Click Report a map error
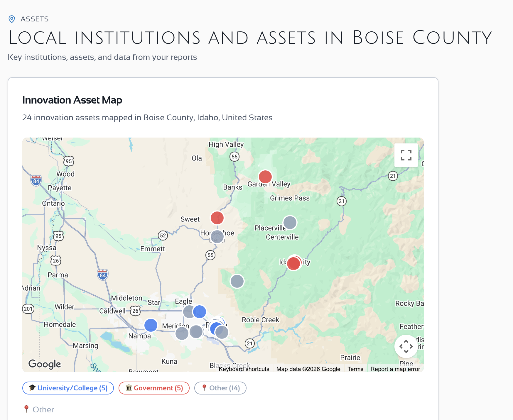Viewport: 513px width, 420px height. (395, 369)
